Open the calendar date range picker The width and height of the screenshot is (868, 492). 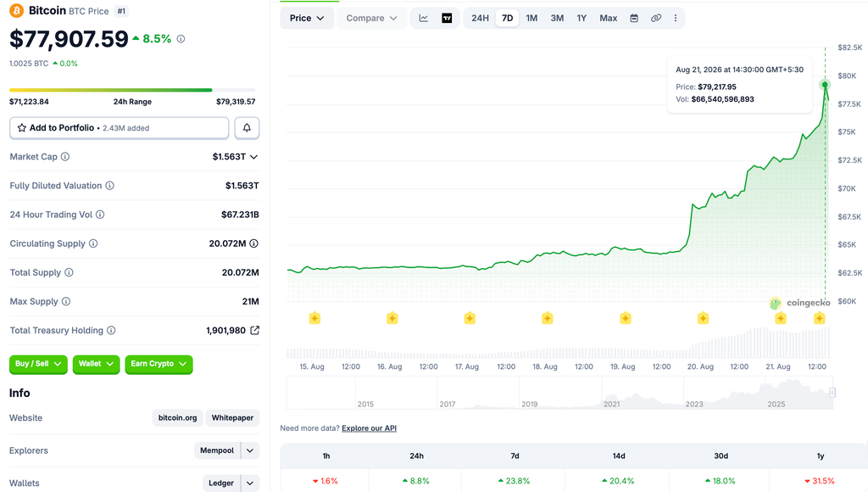pyautogui.click(x=634, y=19)
